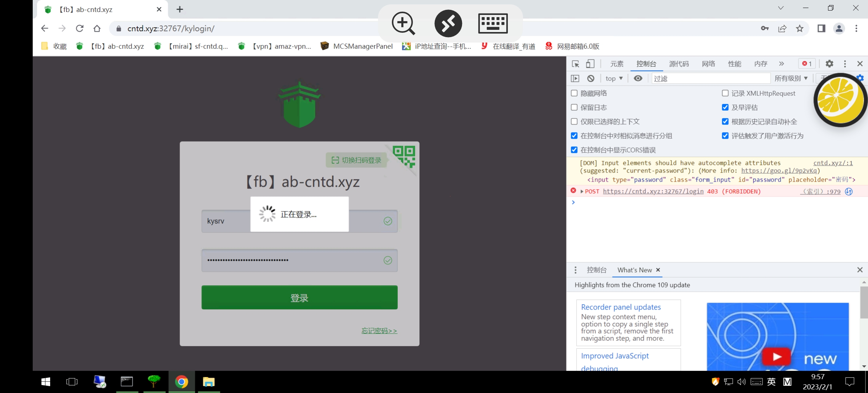Expand the POST 403 error entry
The height and width of the screenshot is (393, 868).
pyautogui.click(x=582, y=191)
